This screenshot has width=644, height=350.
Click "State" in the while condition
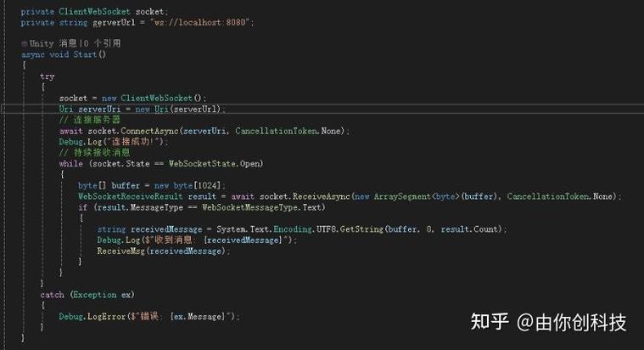pos(137,163)
